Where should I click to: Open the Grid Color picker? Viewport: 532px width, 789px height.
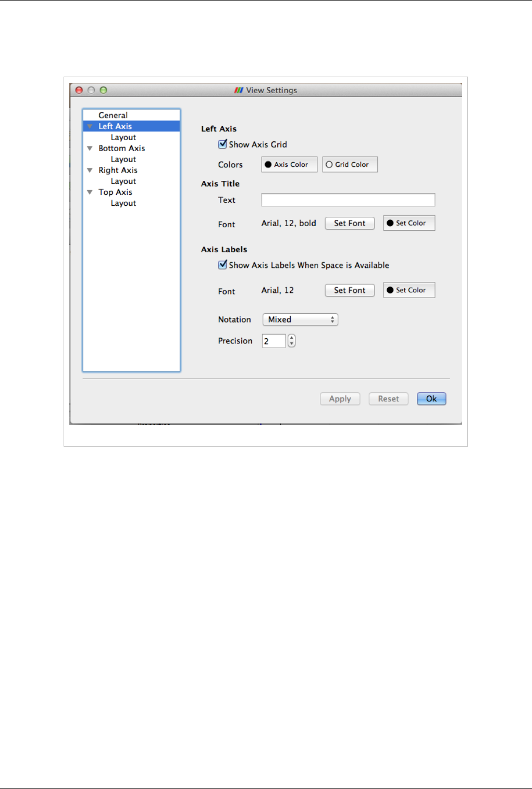click(x=350, y=165)
